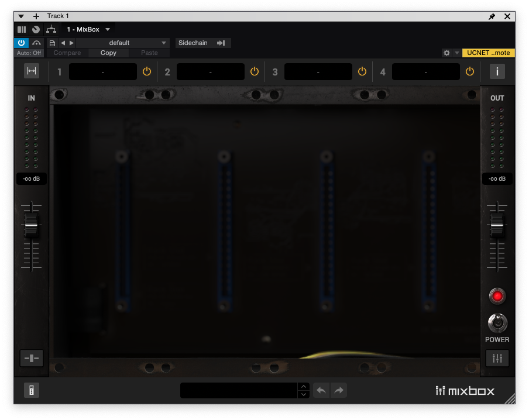This screenshot has width=529, height=420.
Task: Step to next preset with down chevron
Action: coord(304,394)
